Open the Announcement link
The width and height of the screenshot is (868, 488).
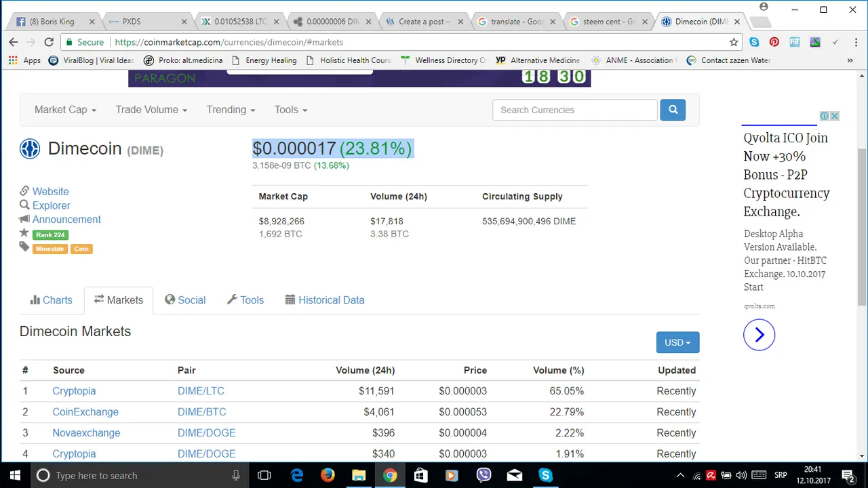click(x=66, y=220)
